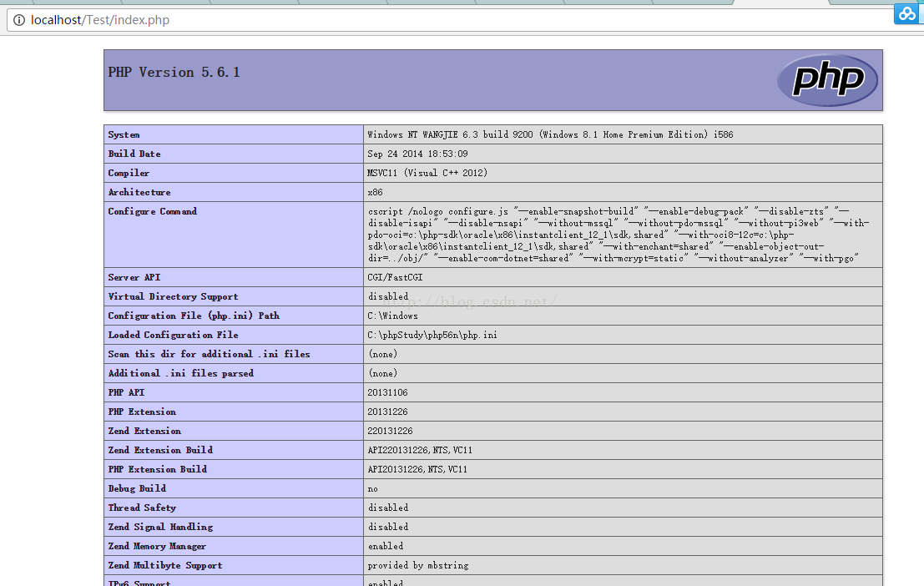Click 'Additional .ini files parsed' label
924x586 pixels.
181,373
